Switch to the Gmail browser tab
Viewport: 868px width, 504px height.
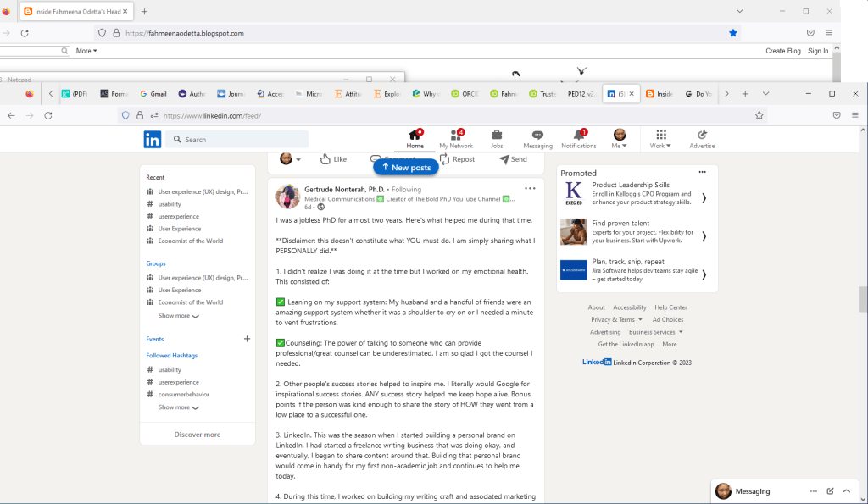[153, 94]
